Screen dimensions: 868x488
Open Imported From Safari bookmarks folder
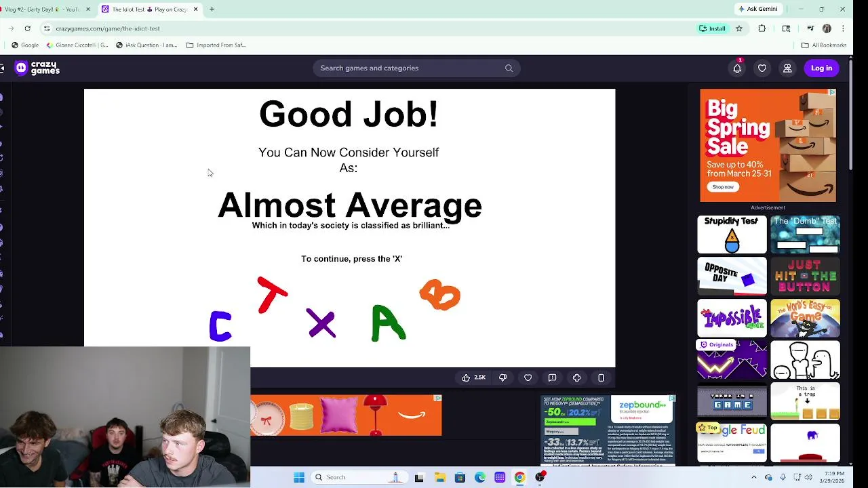pyautogui.click(x=216, y=45)
